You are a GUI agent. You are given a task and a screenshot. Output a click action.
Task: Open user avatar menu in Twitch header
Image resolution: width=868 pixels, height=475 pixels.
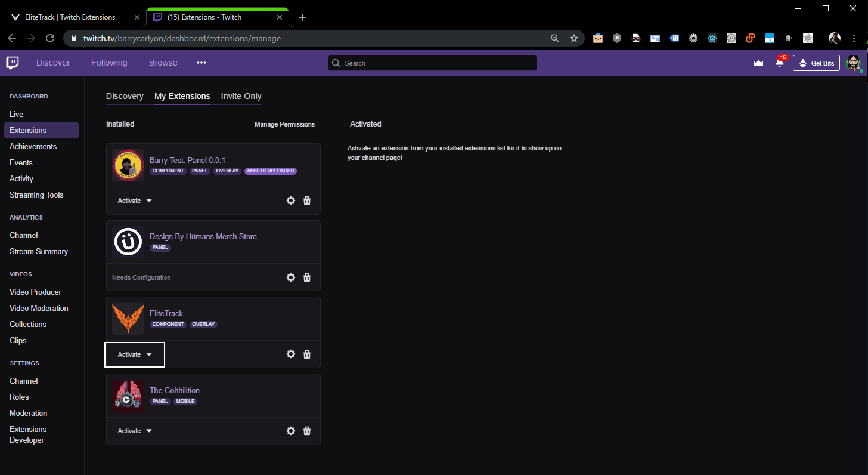854,63
